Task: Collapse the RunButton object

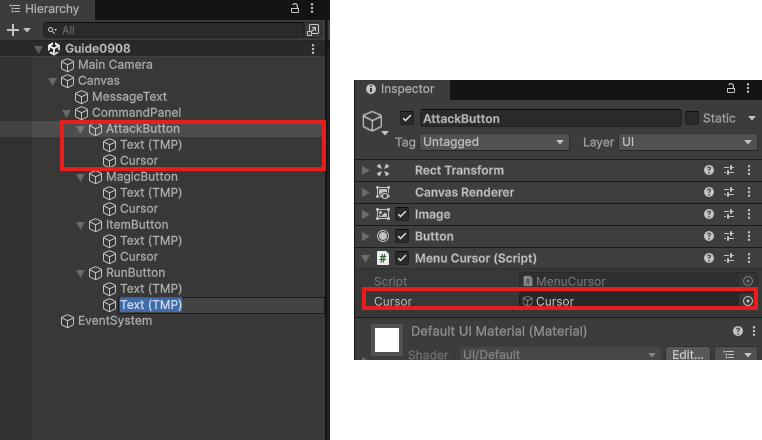Action: pos(81,273)
